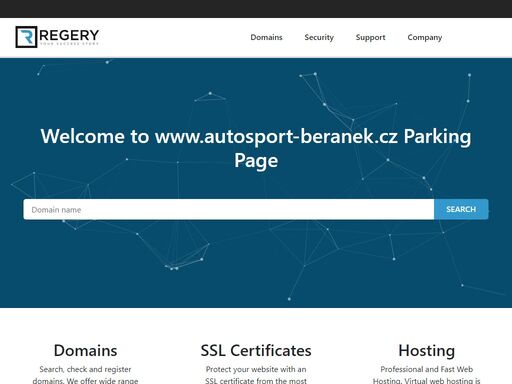Click the Regery logo
The width and height of the screenshot is (512, 384).
[x=57, y=37]
